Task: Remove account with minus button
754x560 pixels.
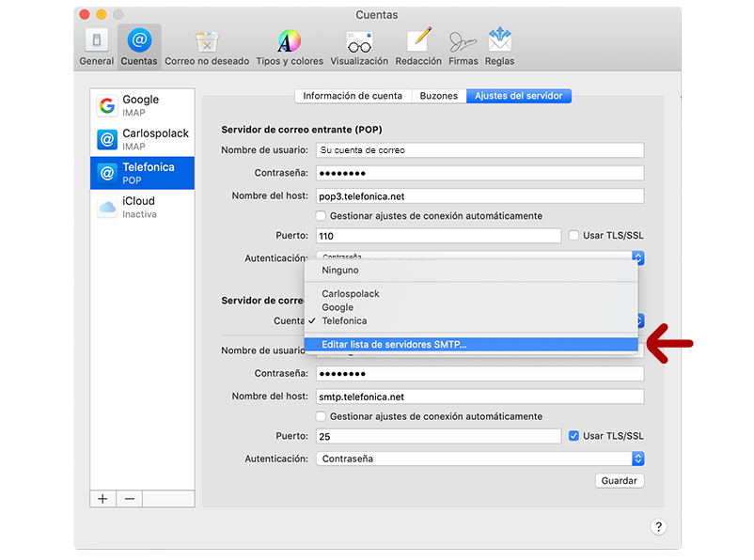Action: click(130, 499)
